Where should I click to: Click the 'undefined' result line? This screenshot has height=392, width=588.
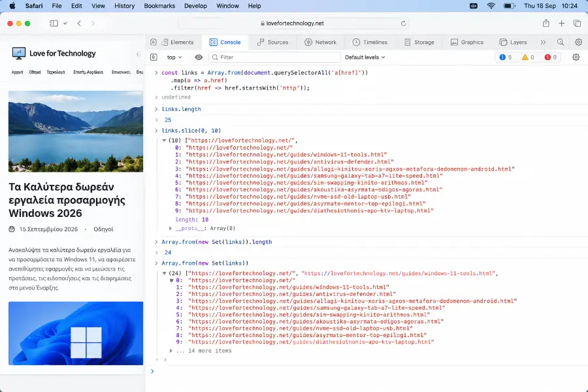pyautogui.click(x=176, y=97)
